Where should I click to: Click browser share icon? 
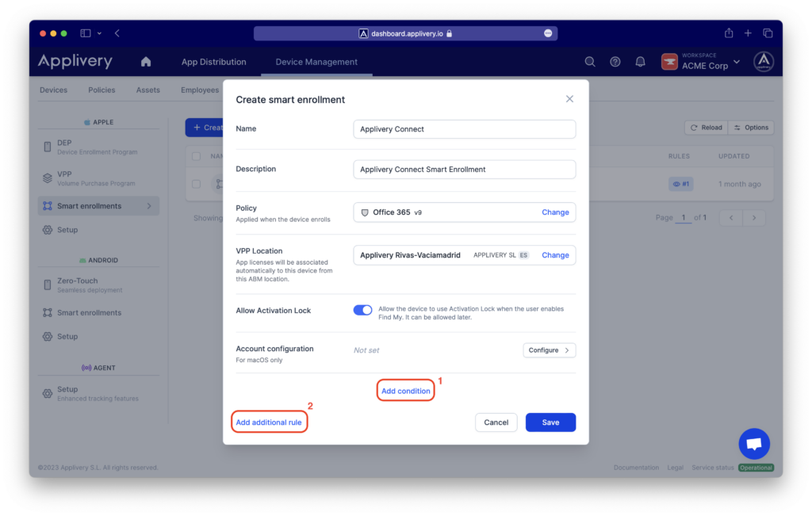pyautogui.click(x=729, y=33)
